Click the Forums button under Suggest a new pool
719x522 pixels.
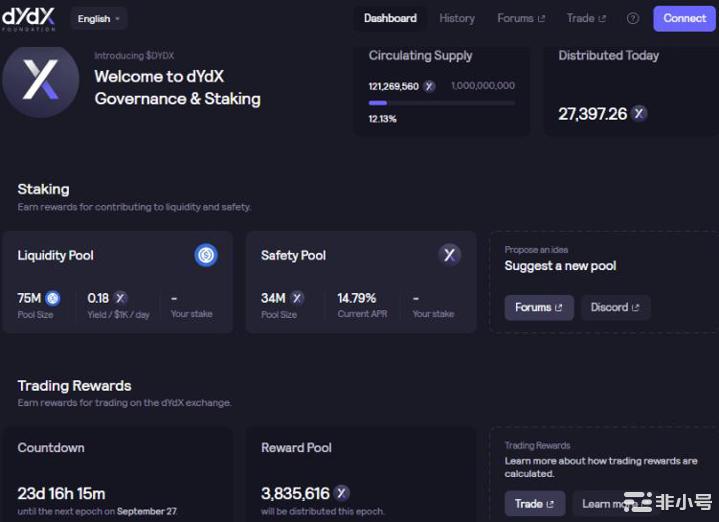click(x=539, y=307)
